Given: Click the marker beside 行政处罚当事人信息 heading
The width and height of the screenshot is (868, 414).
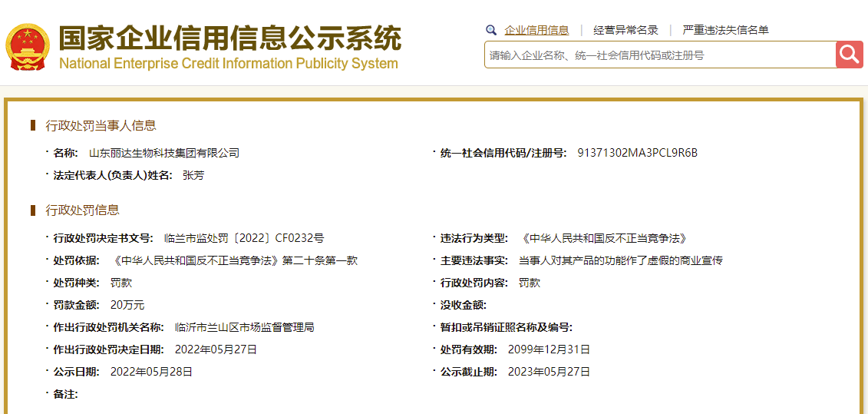Looking at the screenshot, I should [x=33, y=126].
